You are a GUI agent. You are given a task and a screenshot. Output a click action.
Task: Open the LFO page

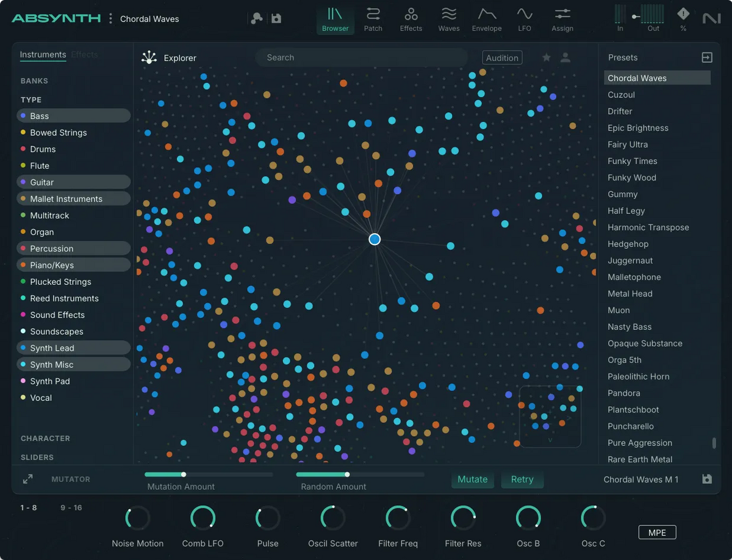coord(525,19)
